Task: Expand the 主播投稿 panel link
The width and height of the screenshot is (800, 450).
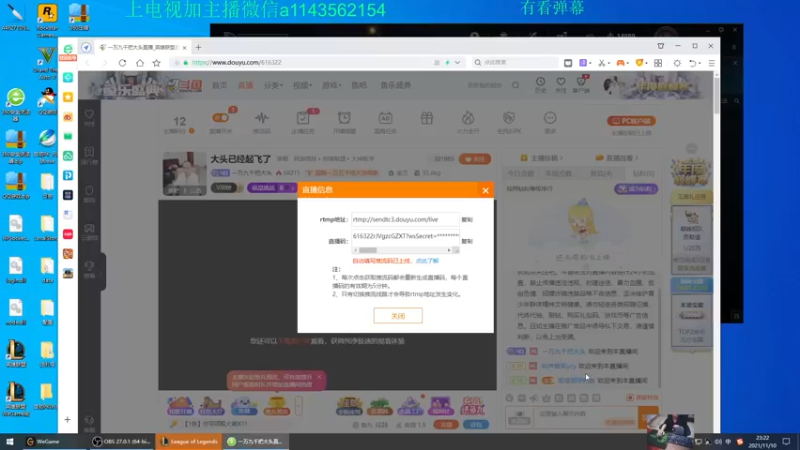Action: point(541,158)
